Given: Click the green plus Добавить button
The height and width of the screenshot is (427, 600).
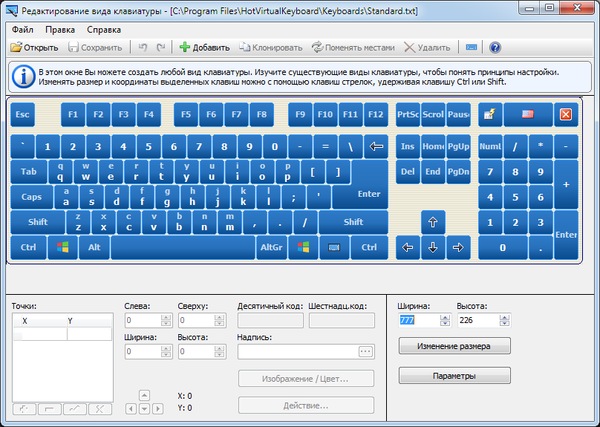Looking at the screenshot, I should [x=204, y=47].
